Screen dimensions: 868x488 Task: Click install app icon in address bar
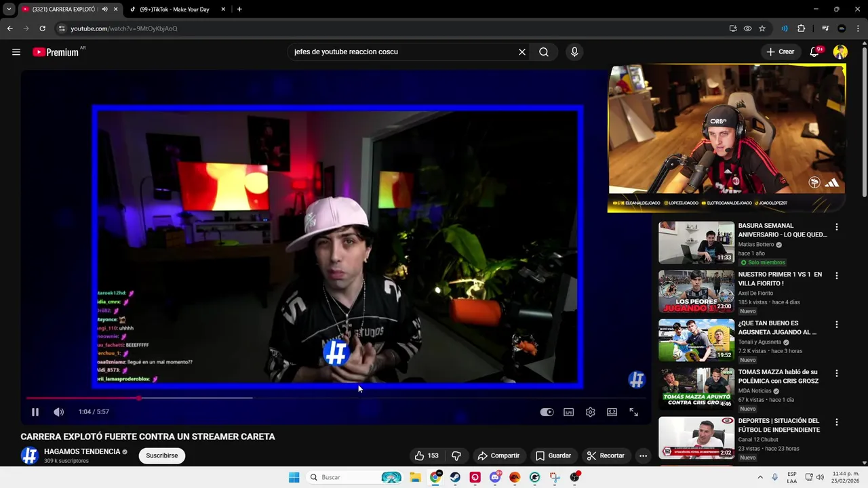733,28
